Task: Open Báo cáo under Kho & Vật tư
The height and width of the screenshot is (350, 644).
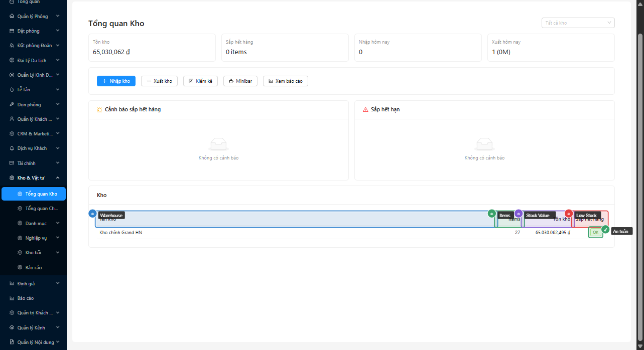Action: click(x=34, y=268)
